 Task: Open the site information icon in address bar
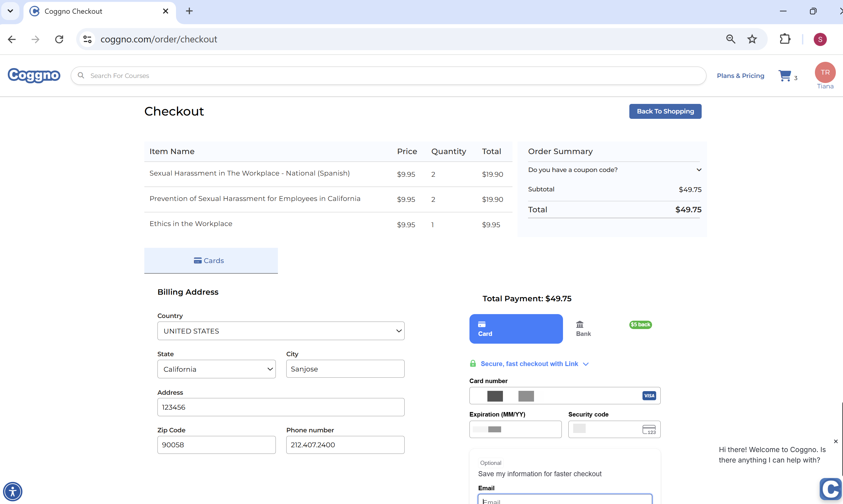point(87,39)
